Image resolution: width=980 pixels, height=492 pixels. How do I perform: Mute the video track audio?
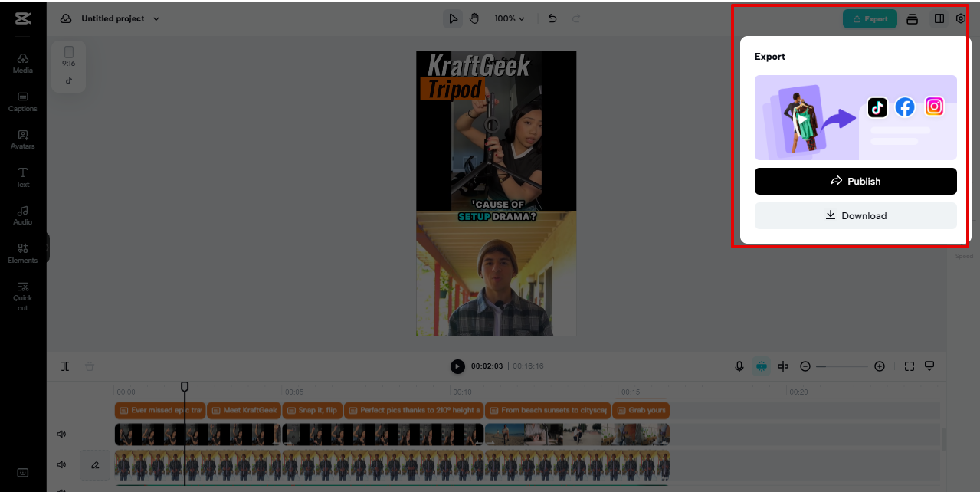click(x=61, y=434)
